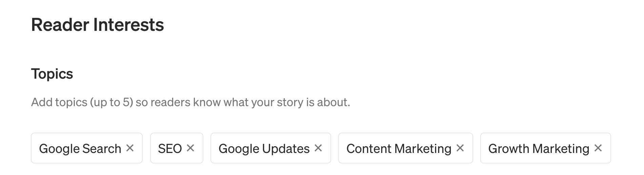Click the word "Content" in the fourth chip
Viewport: 644px width, 175px height.
click(369, 149)
